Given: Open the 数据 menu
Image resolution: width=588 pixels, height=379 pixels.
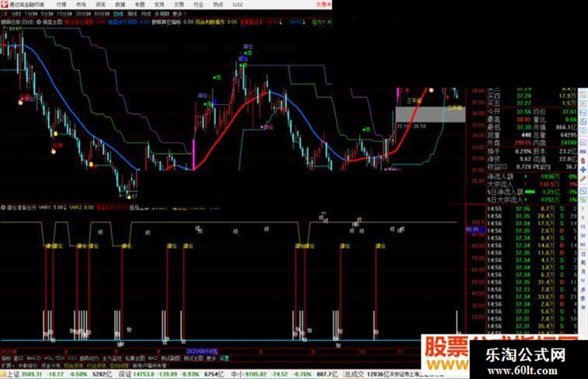Looking at the screenshot, I should coord(120,4).
